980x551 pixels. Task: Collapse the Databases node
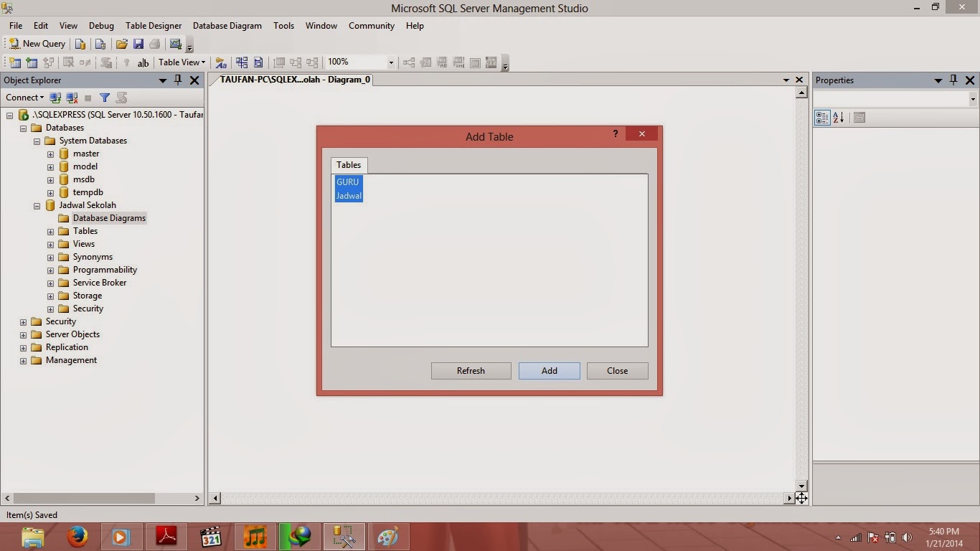point(23,128)
